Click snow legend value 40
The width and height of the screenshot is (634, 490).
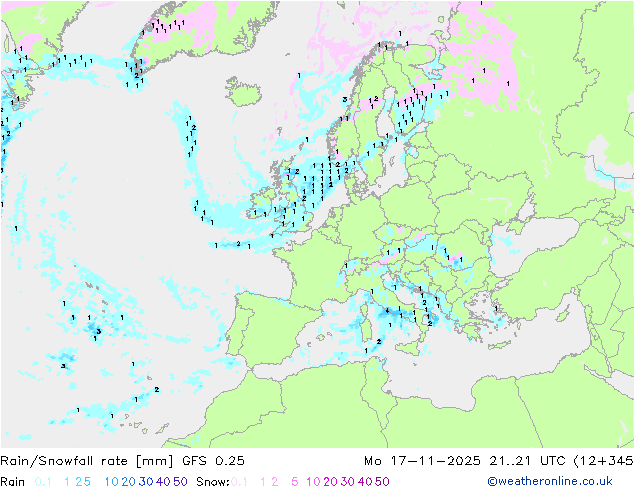click(365, 482)
